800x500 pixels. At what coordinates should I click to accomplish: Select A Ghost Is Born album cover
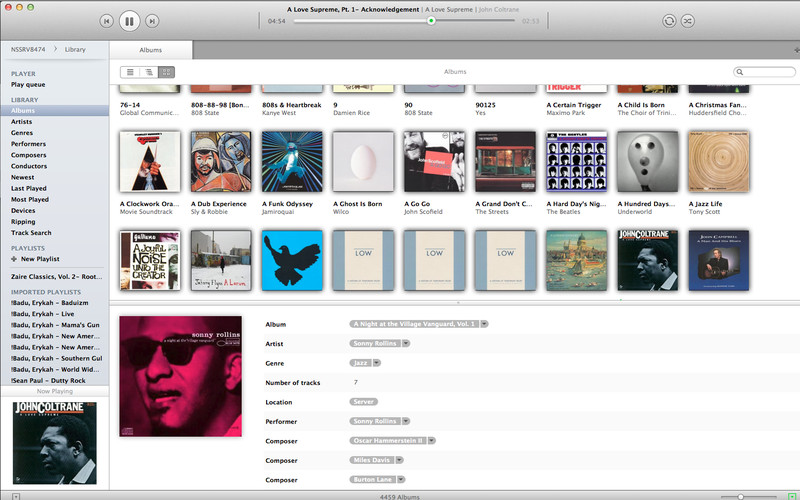pyautogui.click(x=363, y=161)
